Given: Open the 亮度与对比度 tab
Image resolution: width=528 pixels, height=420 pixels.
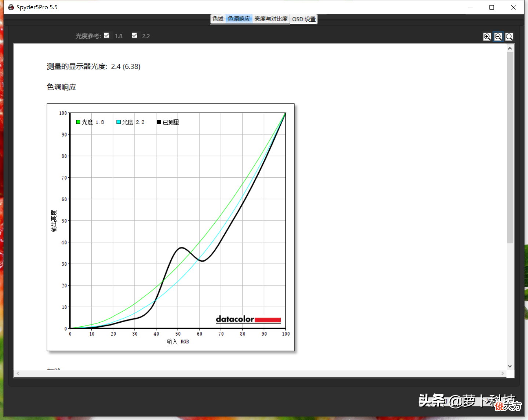Looking at the screenshot, I should pyautogui.click(x=271, y=19).
